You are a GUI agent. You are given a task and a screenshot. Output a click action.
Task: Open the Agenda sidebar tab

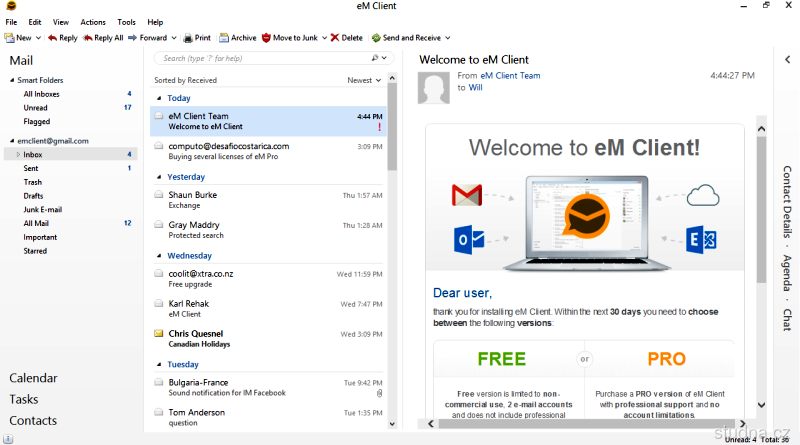tap(787, 273)
